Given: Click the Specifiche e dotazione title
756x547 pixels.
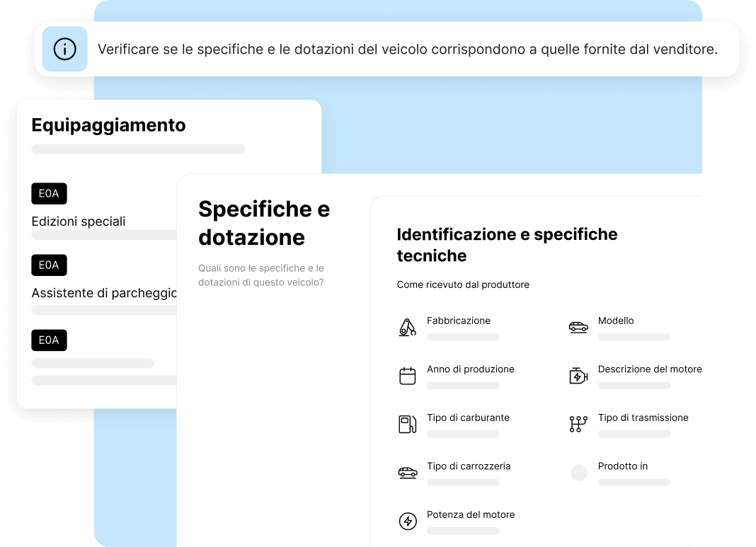Looking at the screenshot, I should click(263, 223).
